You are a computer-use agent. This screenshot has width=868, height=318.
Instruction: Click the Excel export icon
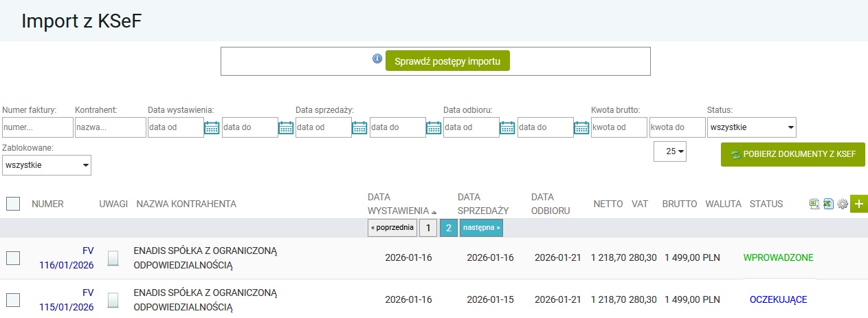(x=828, y=204)
